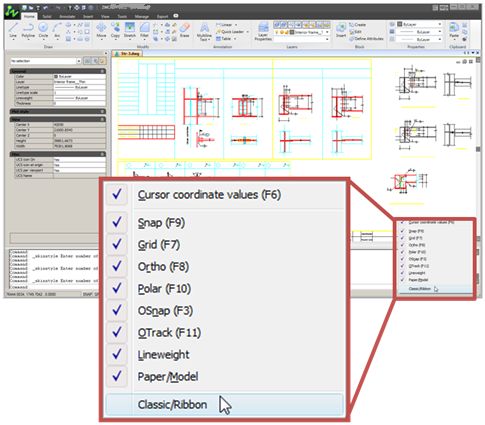Click the block Edit icon
485x425 pixels.
(x=352, y=32)
